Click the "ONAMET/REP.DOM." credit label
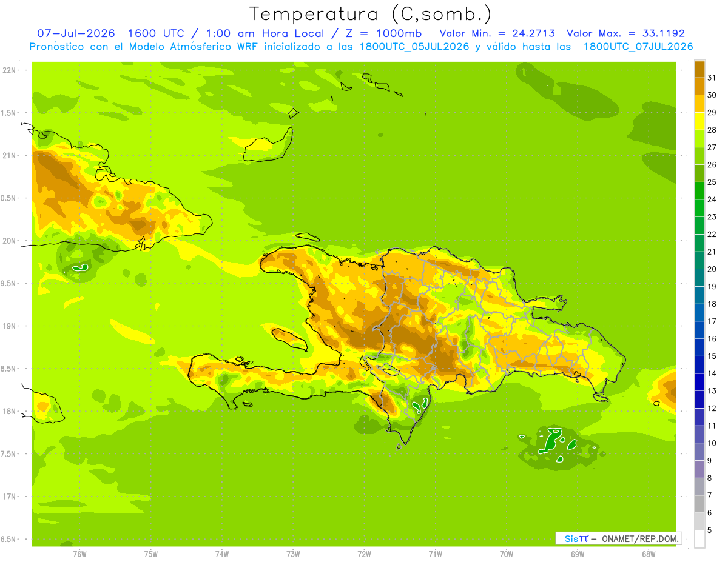This screenshot has height=562, width=728. (x=641, y=538)
